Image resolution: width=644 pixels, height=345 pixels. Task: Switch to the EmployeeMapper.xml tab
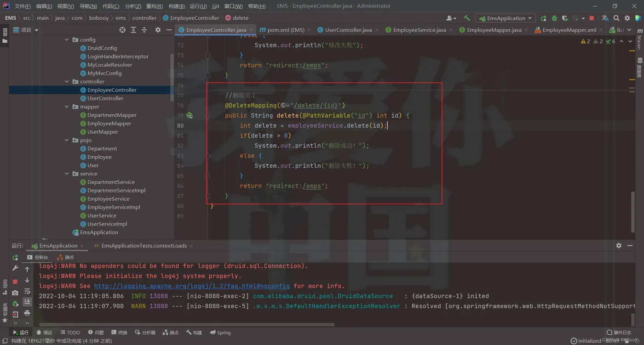click(x=569, y=30)
